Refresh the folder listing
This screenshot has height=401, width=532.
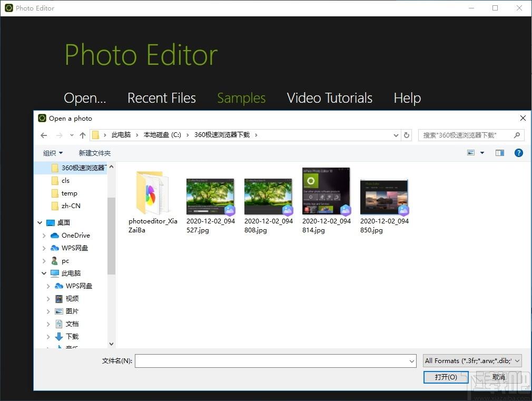[x=407, y=135]
